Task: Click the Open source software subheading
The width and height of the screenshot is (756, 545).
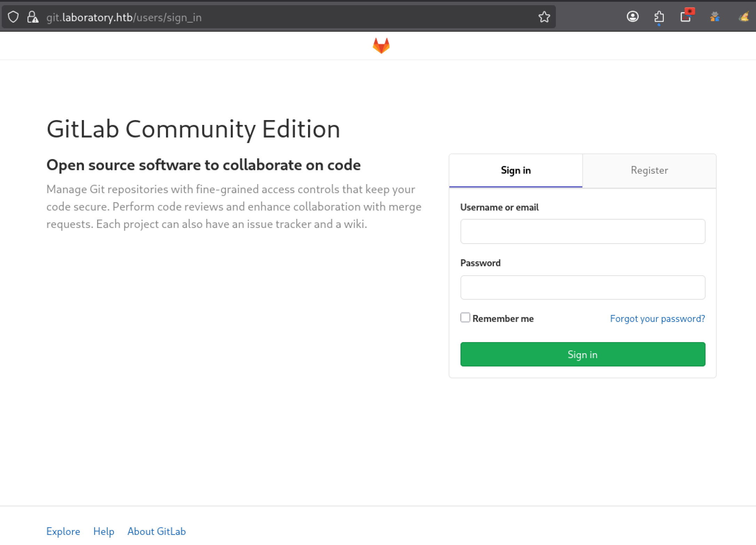Action: (x=204, y=165)
